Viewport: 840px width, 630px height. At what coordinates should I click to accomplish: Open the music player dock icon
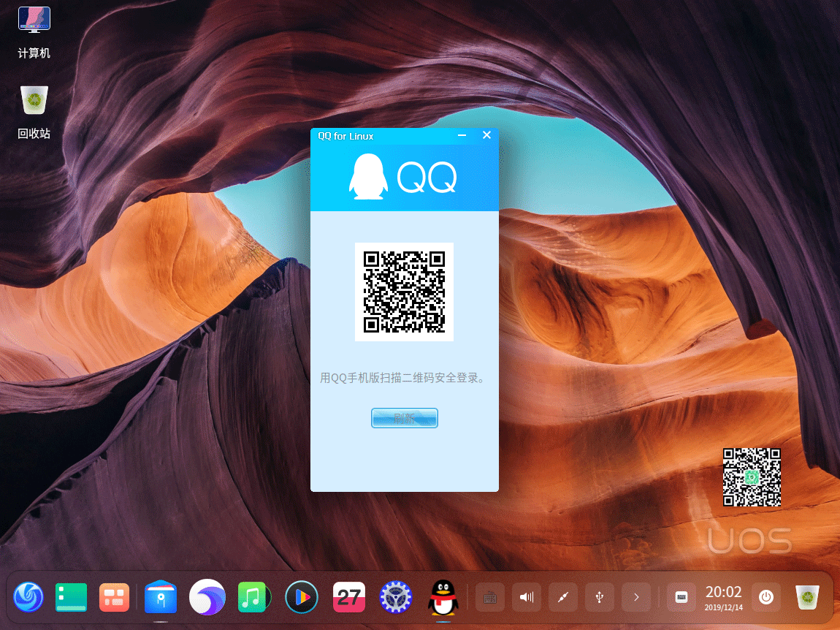(x=253, y=597)
